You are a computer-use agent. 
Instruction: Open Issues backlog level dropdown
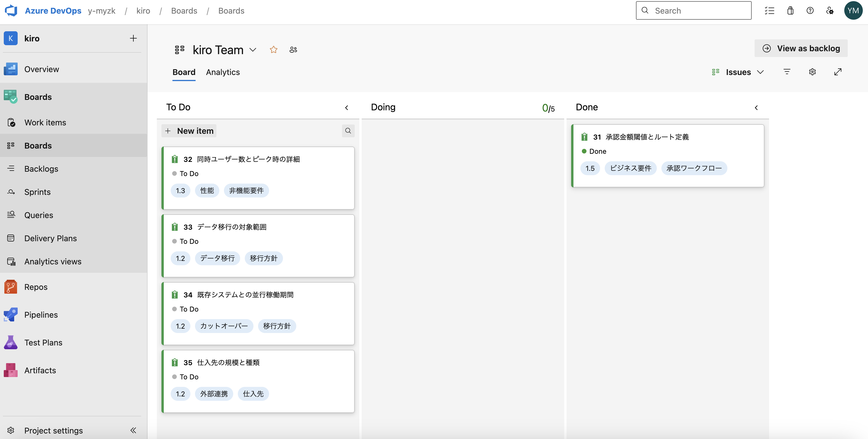click(x=738, y=72)
